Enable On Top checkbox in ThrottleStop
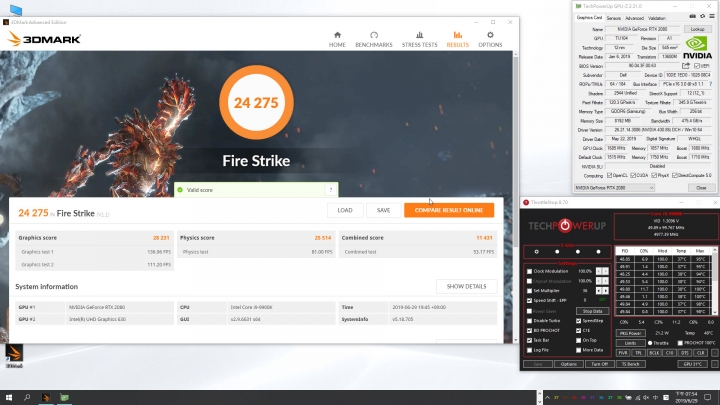 579,340
